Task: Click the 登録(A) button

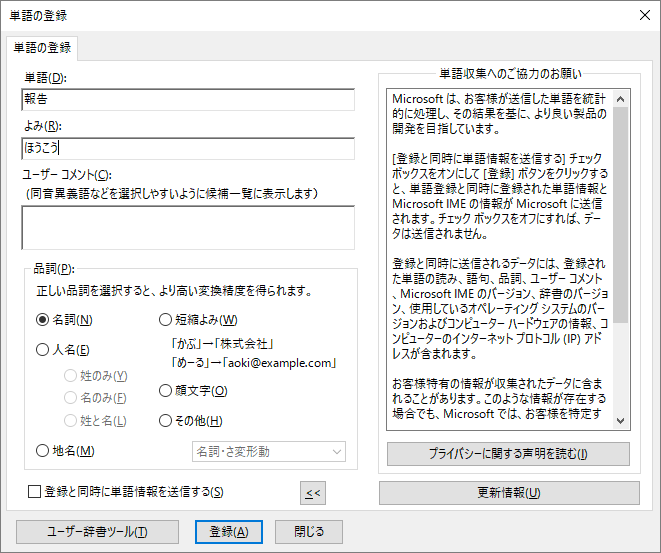Action: 229,532
